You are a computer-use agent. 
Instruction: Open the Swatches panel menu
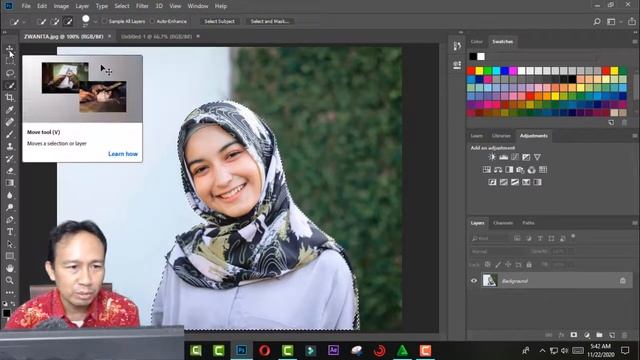[635, 42]
